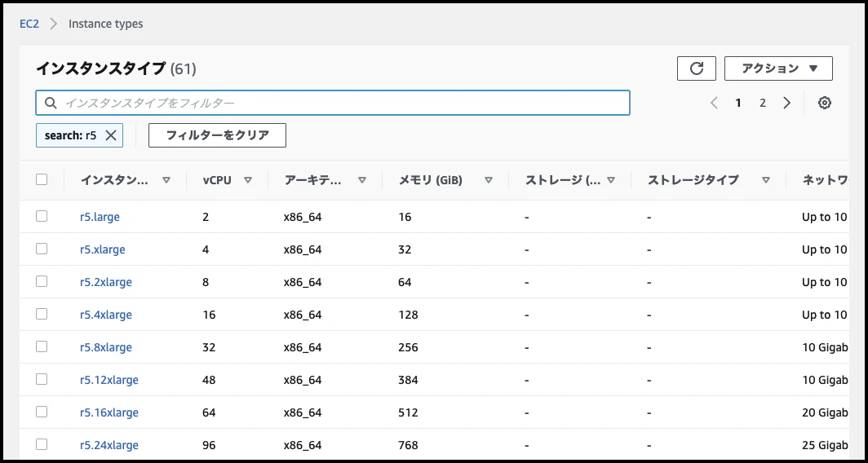Remove the 'search: r5' filter with X

[111, 135]
